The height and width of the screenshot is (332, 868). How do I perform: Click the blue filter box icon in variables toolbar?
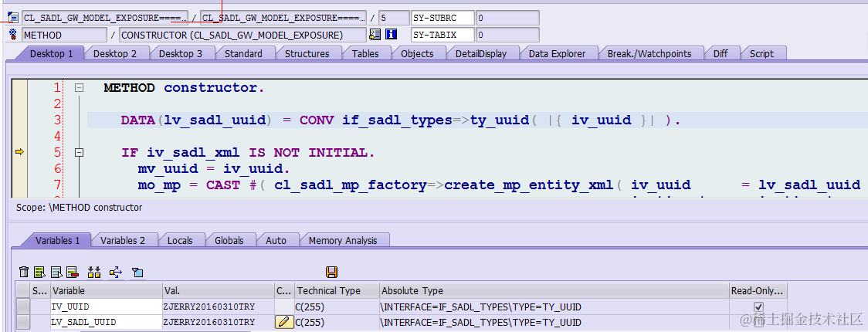pyautogui.click(x=137, y=272)
